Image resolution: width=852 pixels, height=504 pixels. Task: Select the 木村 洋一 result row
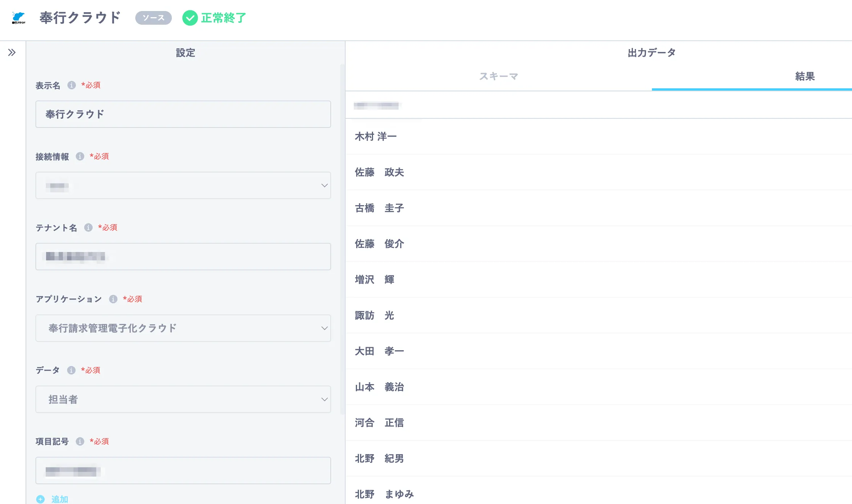[376, 136]
